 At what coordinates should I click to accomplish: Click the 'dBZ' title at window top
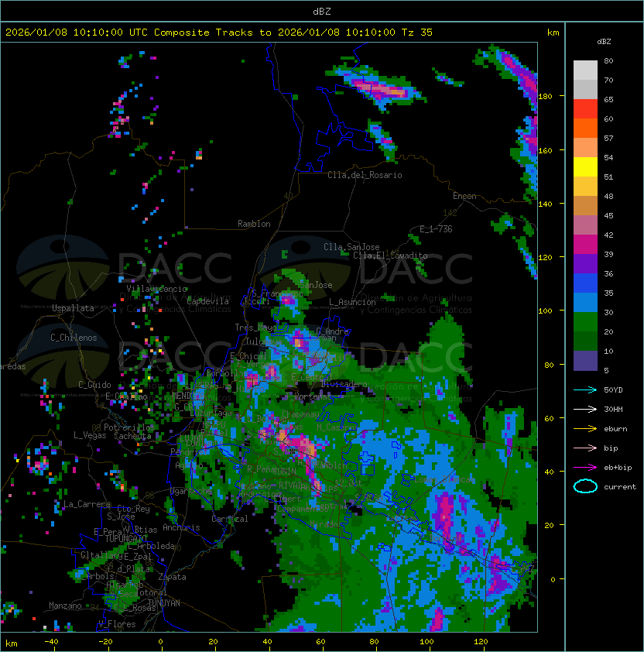pyautogui.click(x=322, y=11)
